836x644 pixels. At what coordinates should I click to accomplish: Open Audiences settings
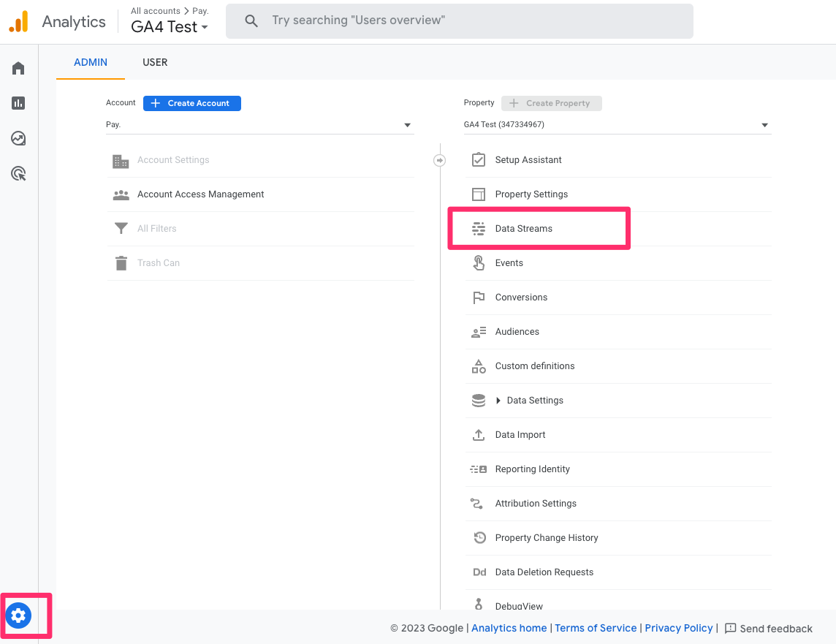(517, 332)
